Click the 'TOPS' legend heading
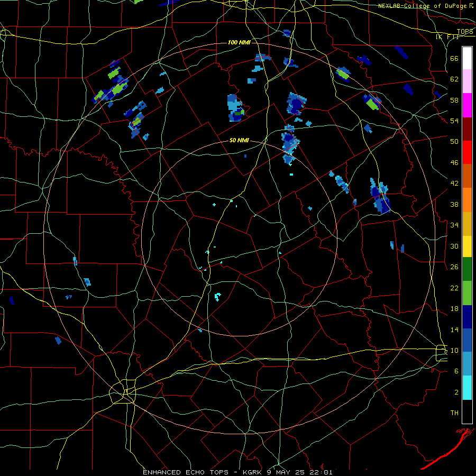This screenshot has width=476, height=476. pos(465,31)
